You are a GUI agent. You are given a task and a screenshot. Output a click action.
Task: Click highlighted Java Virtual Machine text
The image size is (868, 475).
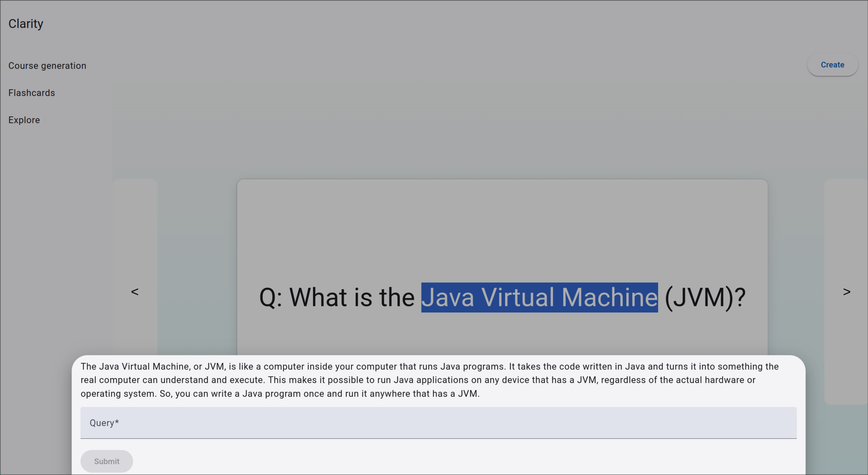pyautogui.click(x=539, y=297)
